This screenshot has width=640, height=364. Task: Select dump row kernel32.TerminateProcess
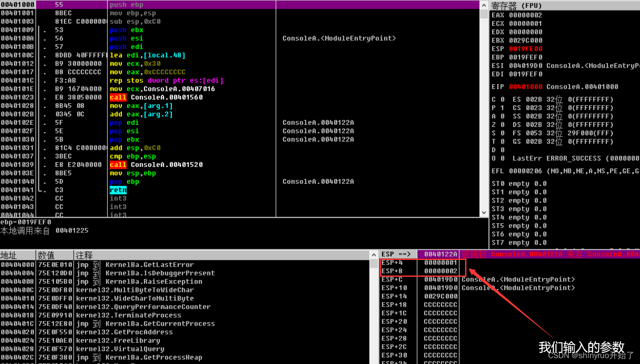[129, 316]
